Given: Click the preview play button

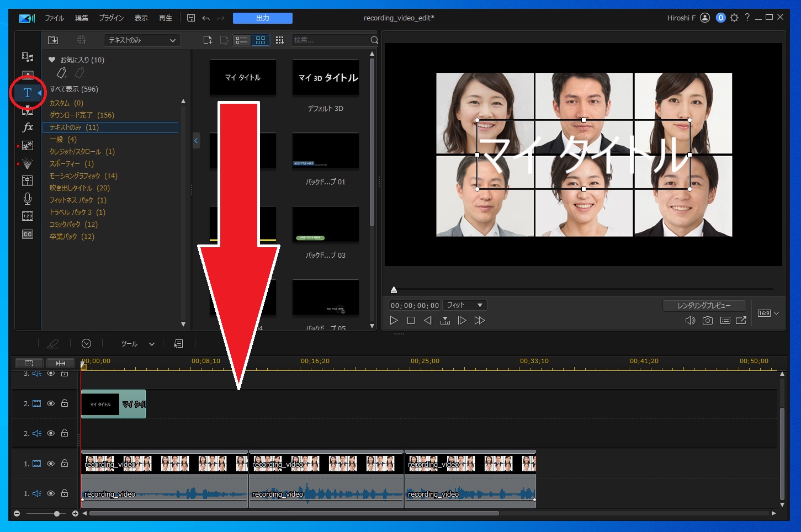Looking at the screenshot, I should pyautogui.click(x=394, y=320).
